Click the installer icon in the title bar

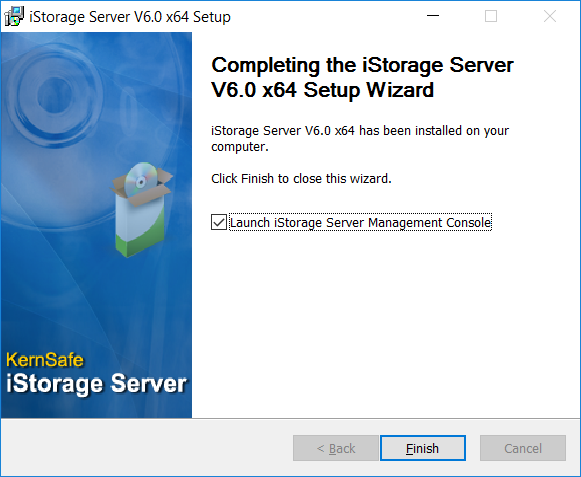tap(14, 17)
